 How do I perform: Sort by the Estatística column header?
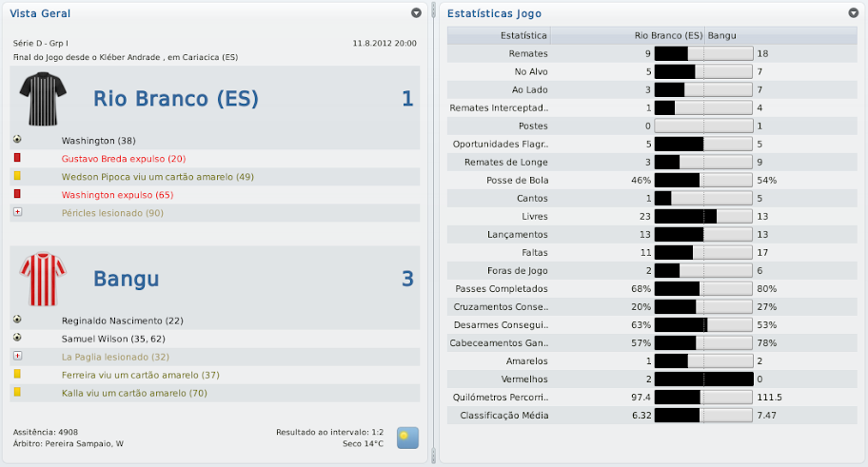tap(499, 35)
